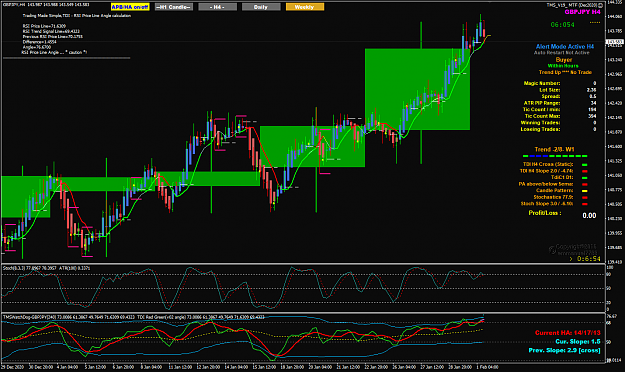Click the Spread label
The image size is (625, 372).
[x=551, y=96]
